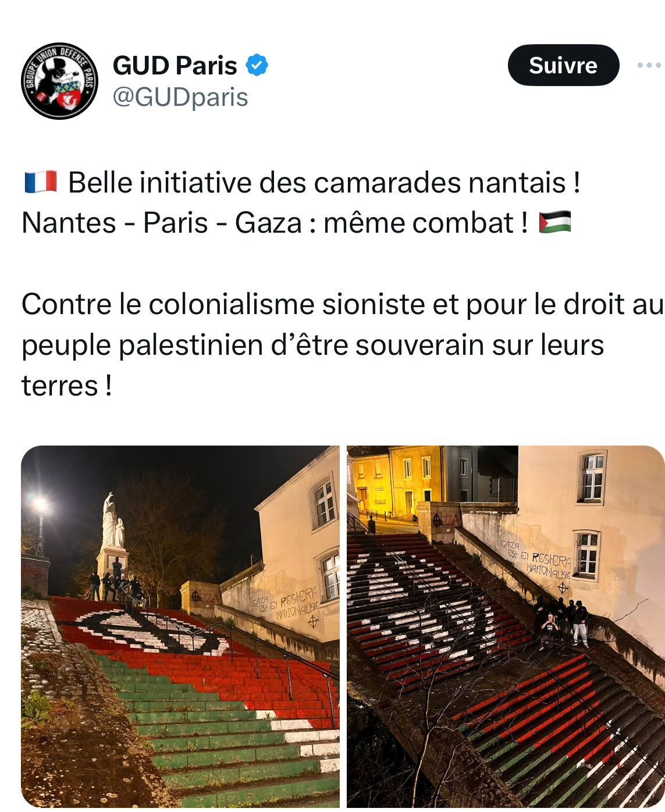Click the Palestinian flag emoji in tweet
This screenshot has width=665, height=812.
[554, 223]
